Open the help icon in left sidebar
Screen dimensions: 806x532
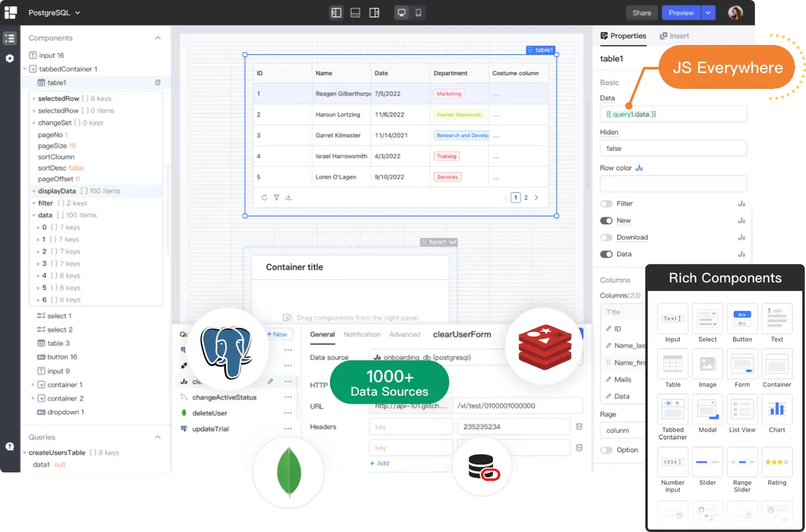[x=9, y=446]
